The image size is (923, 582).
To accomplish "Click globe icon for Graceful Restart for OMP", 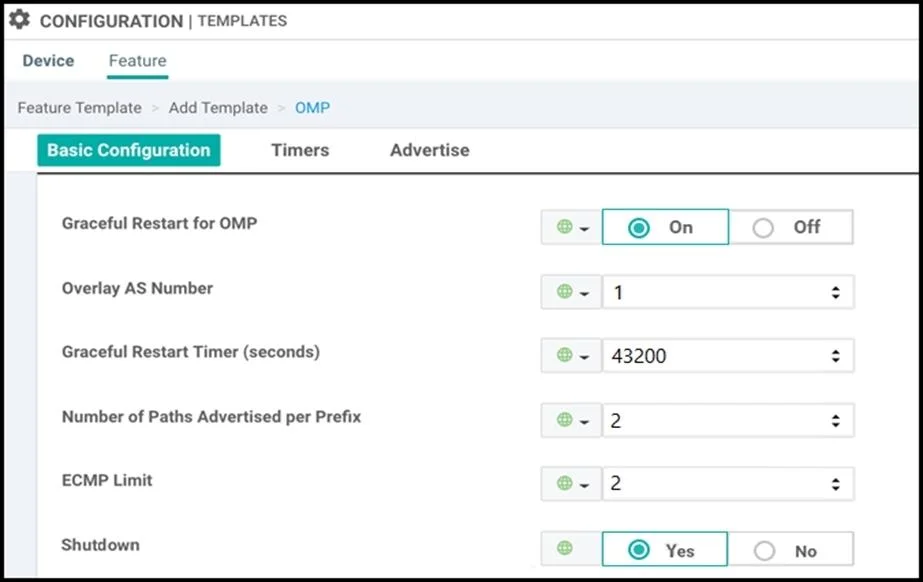I will pyautogui.click(x=565, y=227).
